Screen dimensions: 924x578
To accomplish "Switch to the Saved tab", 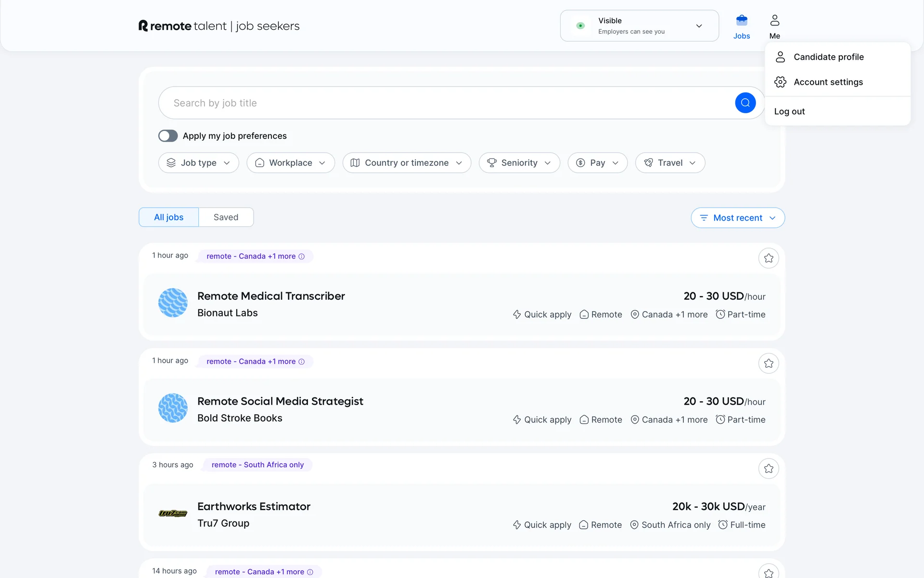I will [226, 217].
